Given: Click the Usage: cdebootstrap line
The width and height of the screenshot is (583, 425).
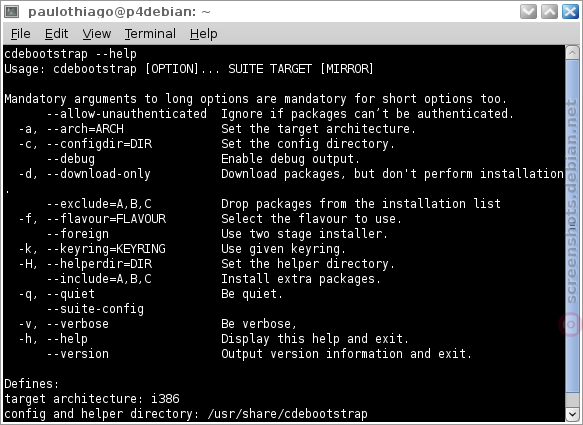Looking at the screenshot, I should click(x=189, y=69).
